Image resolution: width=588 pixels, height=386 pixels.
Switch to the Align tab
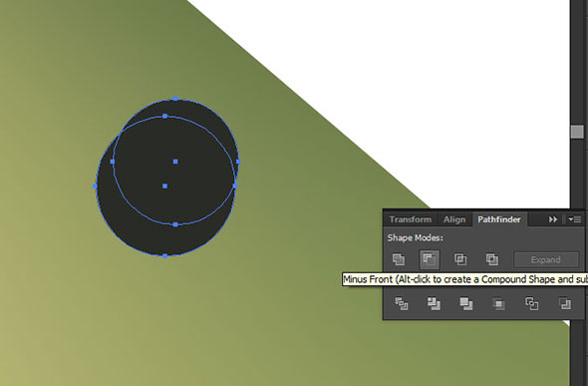point(454,219)
